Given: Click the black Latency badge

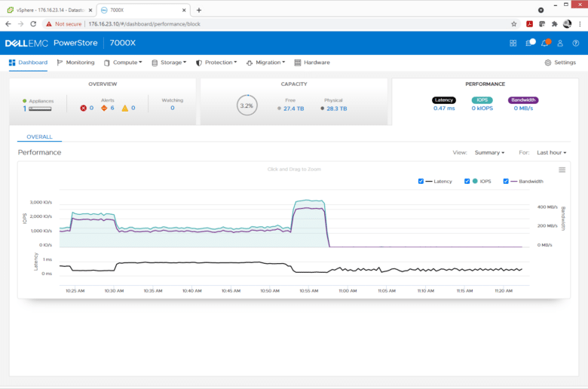Looking at the screenshot, I should [x=444, y=100].
